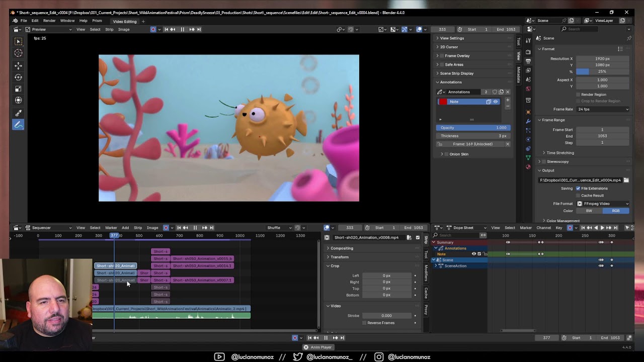
Task: Open the Sequencer Add menu
Action: [125, 228]
